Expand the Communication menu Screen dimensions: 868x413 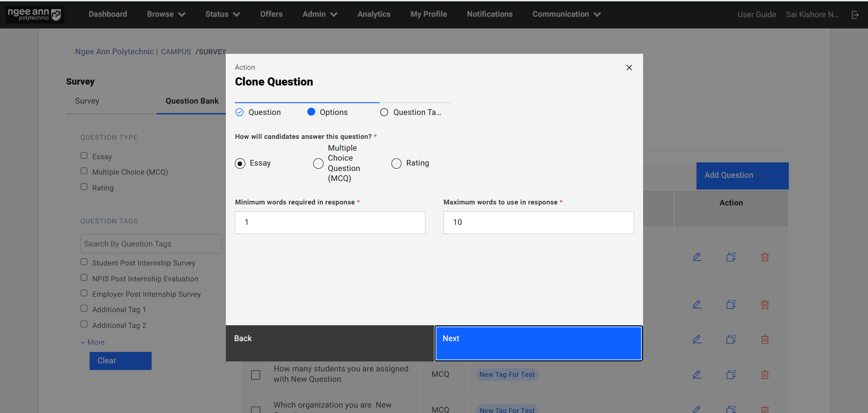pos(566,14)
